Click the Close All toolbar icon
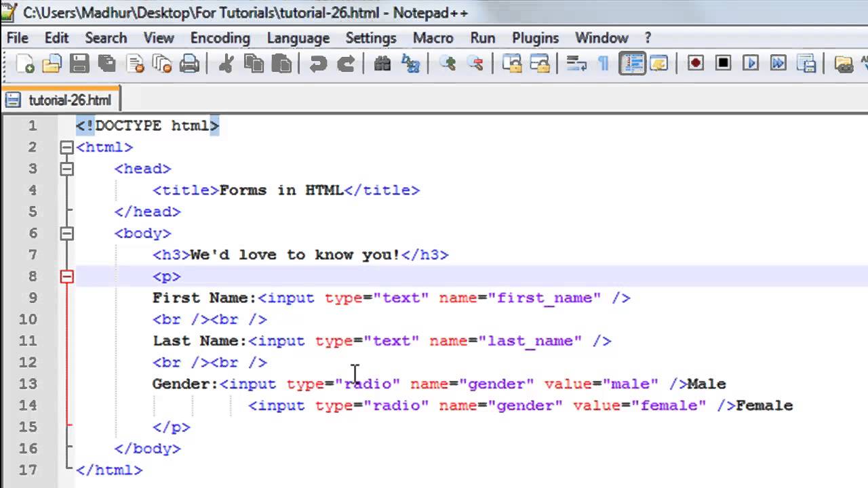This screenshot has height=488, width=868. click(162, 64)
